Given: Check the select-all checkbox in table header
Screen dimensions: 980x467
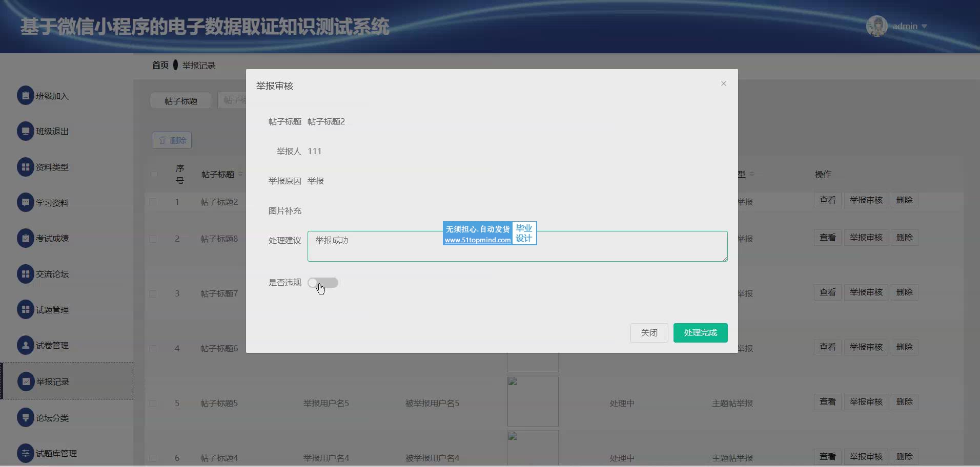Looking at the screenshot, I should click(x=153, y=174).
